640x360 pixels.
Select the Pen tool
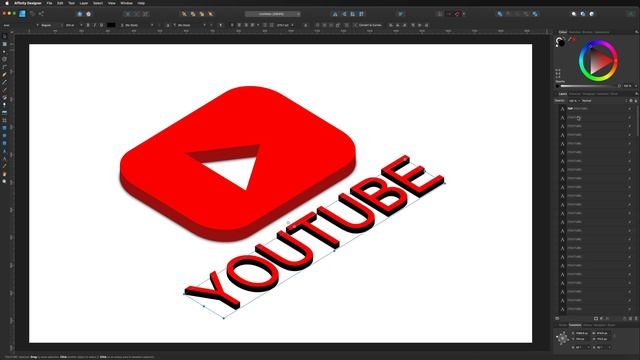click(4, 75)
